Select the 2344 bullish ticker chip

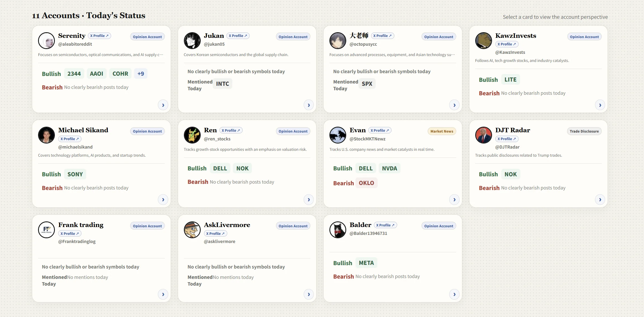(x=74, y=74)
